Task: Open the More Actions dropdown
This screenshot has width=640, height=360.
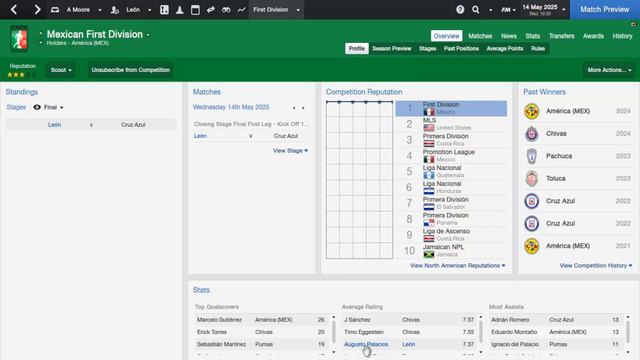Action: 609,70
